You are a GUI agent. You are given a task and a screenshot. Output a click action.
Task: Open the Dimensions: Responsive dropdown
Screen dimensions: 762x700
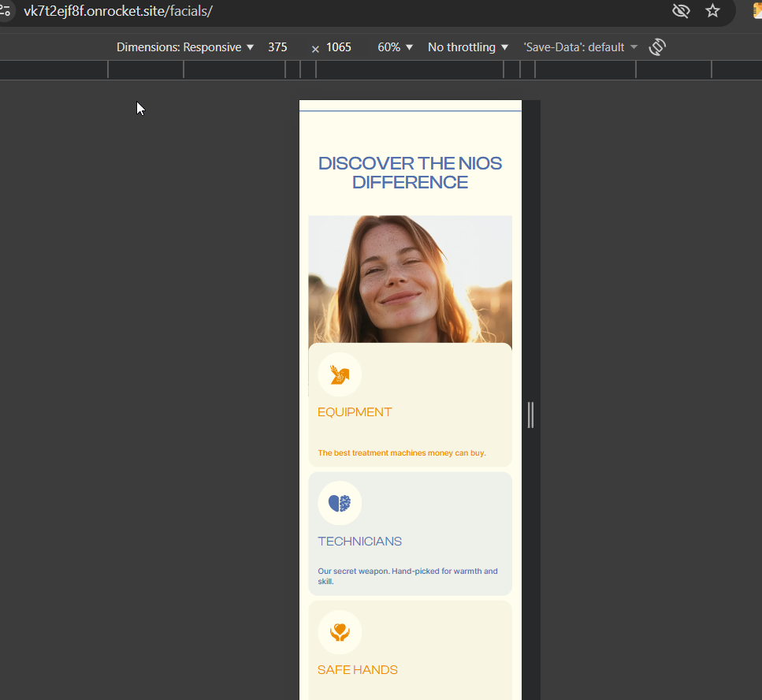click(x=185, y=47)
